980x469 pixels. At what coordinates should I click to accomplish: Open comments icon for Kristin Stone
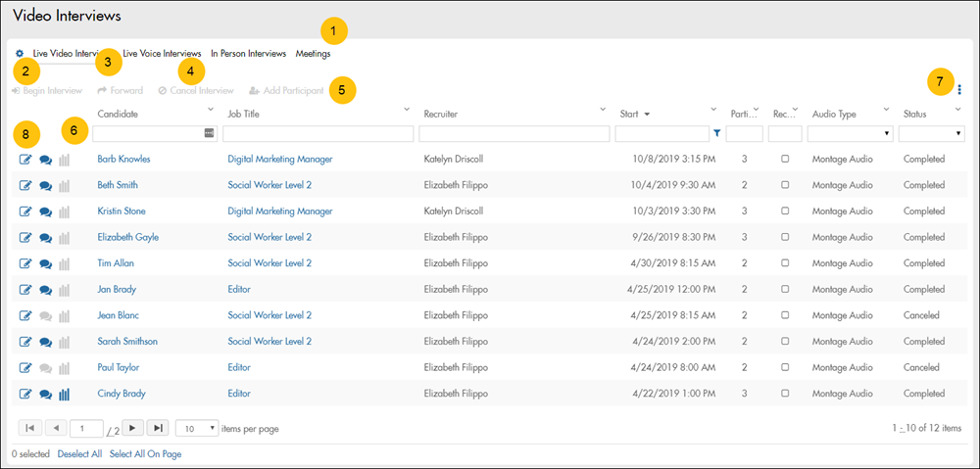tap(45, 211)
